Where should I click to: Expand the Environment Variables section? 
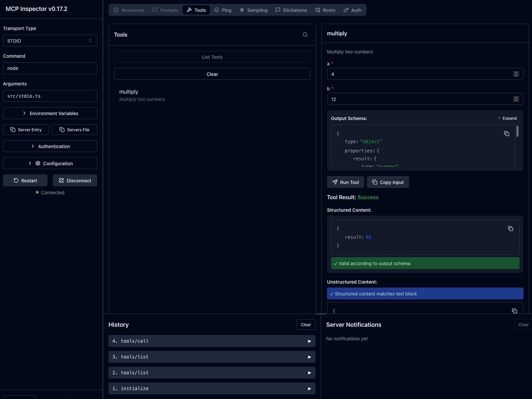tap(50, 113)
